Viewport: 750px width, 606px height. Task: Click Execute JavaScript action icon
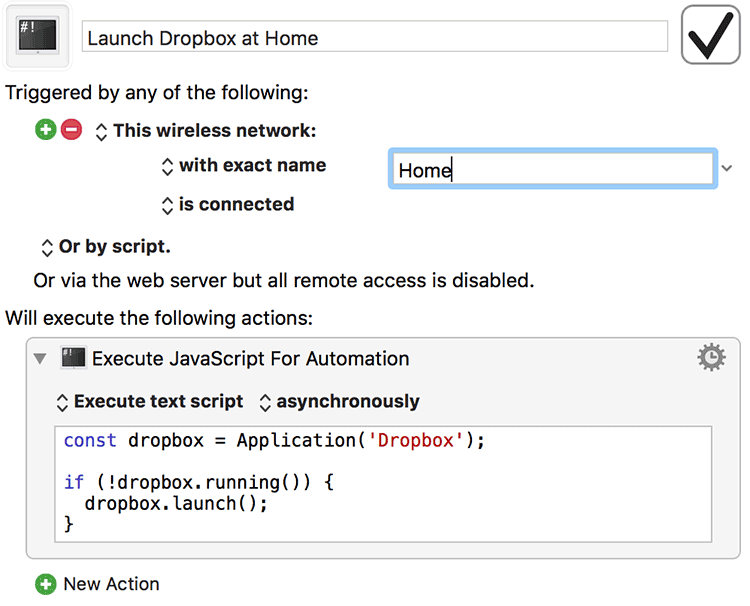pos(73,358)
